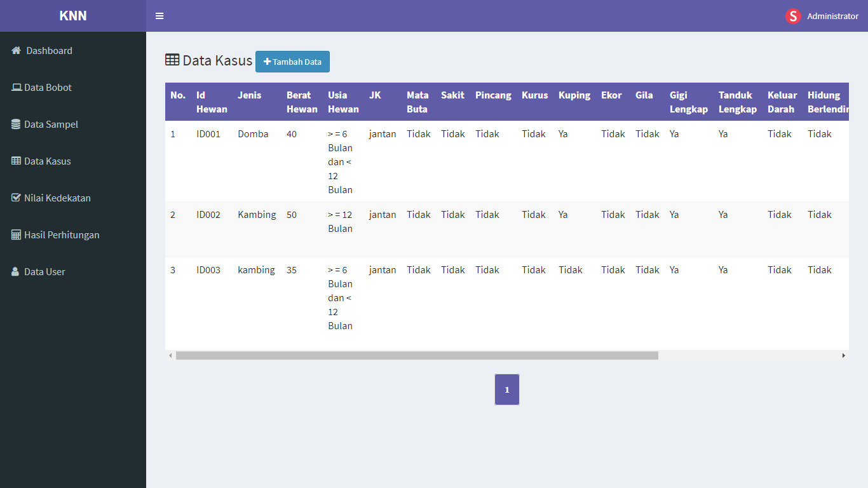Click the Administrator avatar icon

point(793,16)
